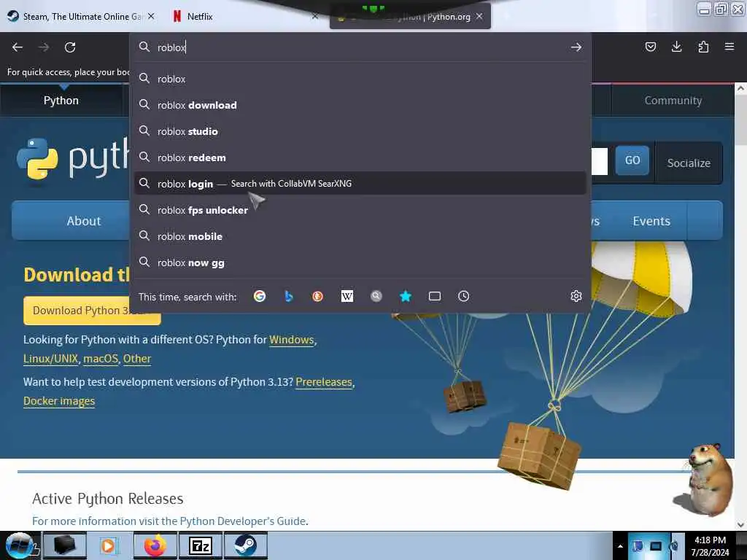Open the black box taskbar app
This screenshot has height=560, width=747.
pos(65,545)
